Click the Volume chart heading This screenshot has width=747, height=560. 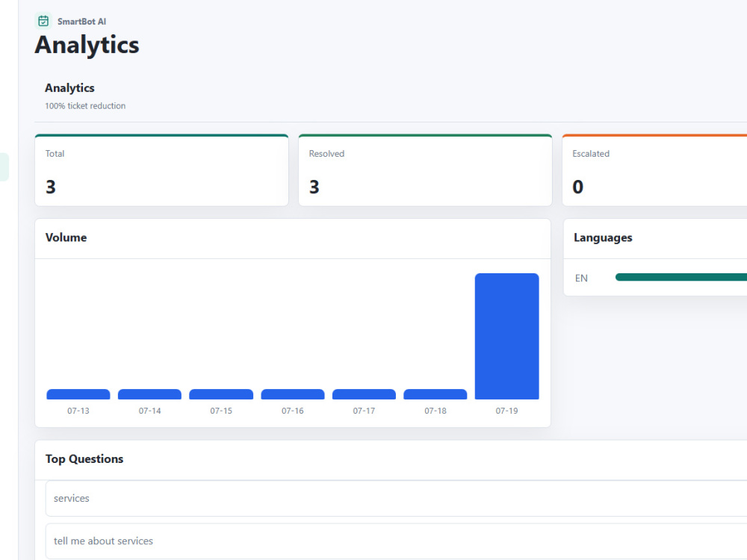pyautogui.click(x=66, y=237)
